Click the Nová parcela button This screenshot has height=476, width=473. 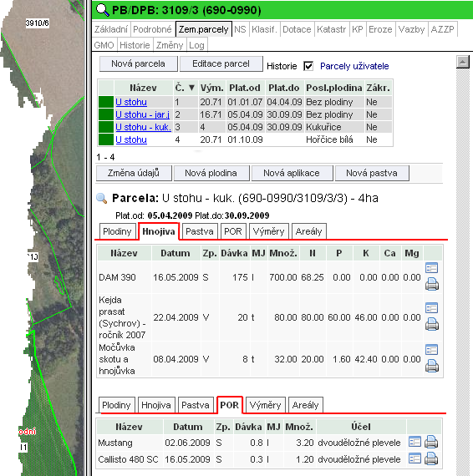(138, 63)
